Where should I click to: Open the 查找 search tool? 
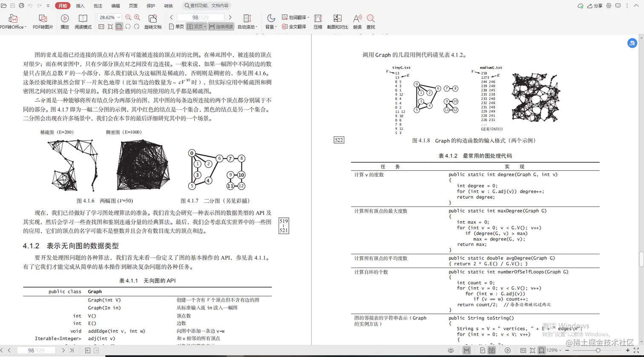(371, 21)
